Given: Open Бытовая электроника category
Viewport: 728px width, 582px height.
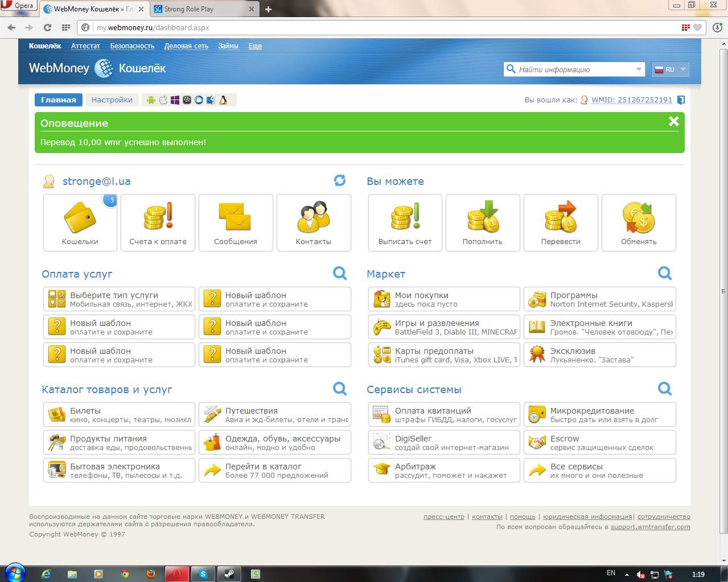Looking at the screenshot, I should pyautogui.click(x=119, y=470).
